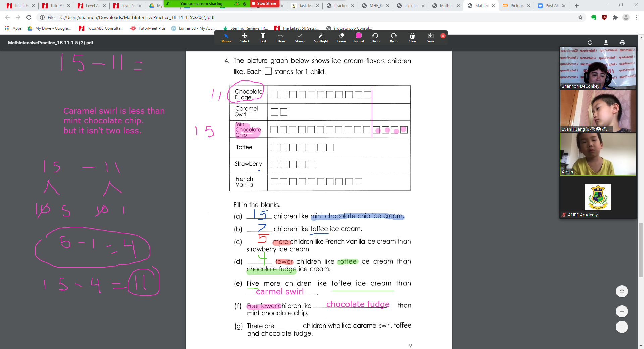This screenshot has height=349, width=644.
Task: Open My Drive - Google bookmark
Action: (x=49, y=28)
